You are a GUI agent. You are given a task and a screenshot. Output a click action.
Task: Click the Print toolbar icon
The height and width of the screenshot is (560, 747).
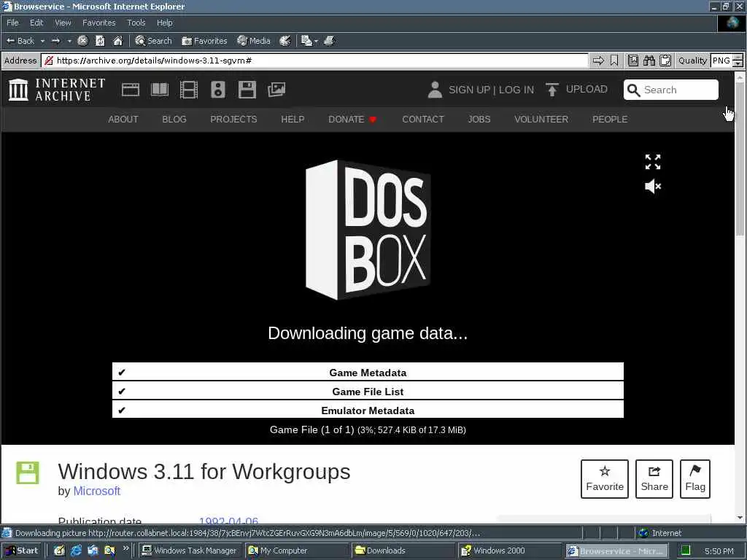click(329, 41)
